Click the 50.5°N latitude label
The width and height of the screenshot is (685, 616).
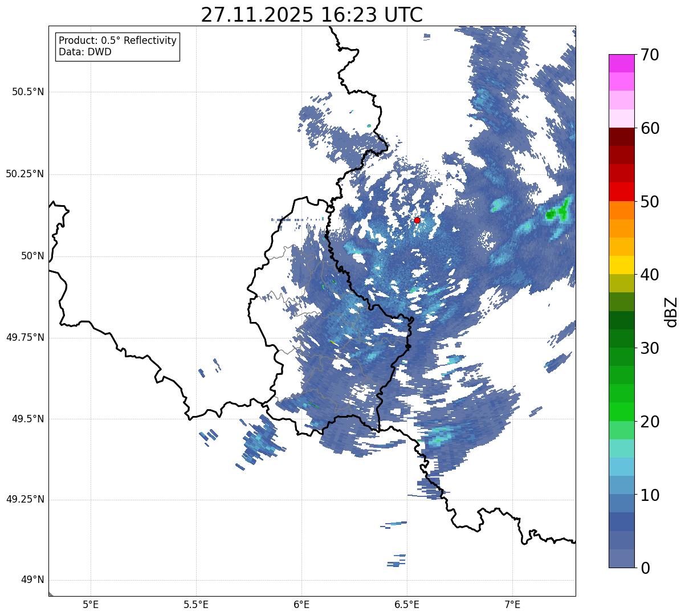point(28,92)
